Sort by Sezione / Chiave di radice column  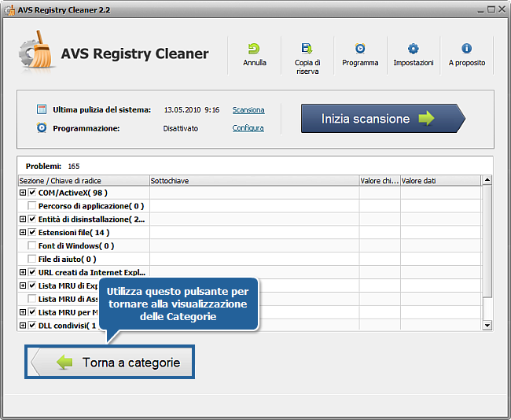point(84,181)
